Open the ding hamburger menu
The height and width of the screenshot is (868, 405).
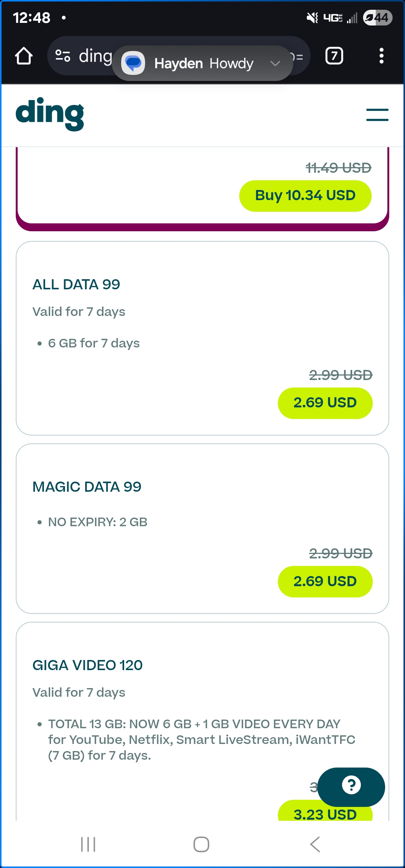[x=377, y=115]
